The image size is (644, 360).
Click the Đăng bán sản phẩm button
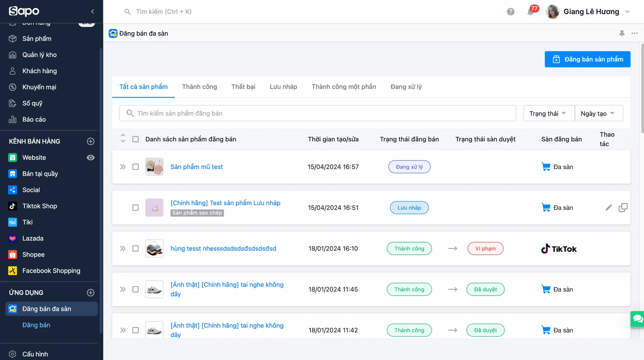pyautogui.click(x=587, y=59)
